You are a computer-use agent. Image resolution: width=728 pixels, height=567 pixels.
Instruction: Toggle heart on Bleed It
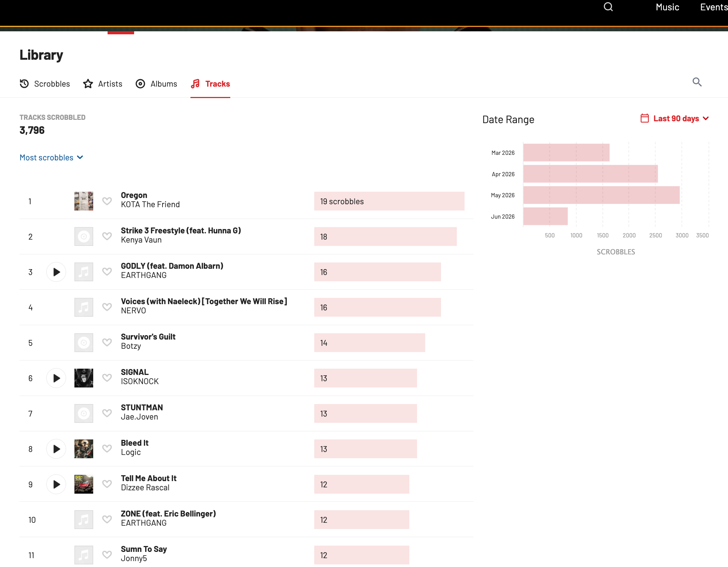pos(107,449)
